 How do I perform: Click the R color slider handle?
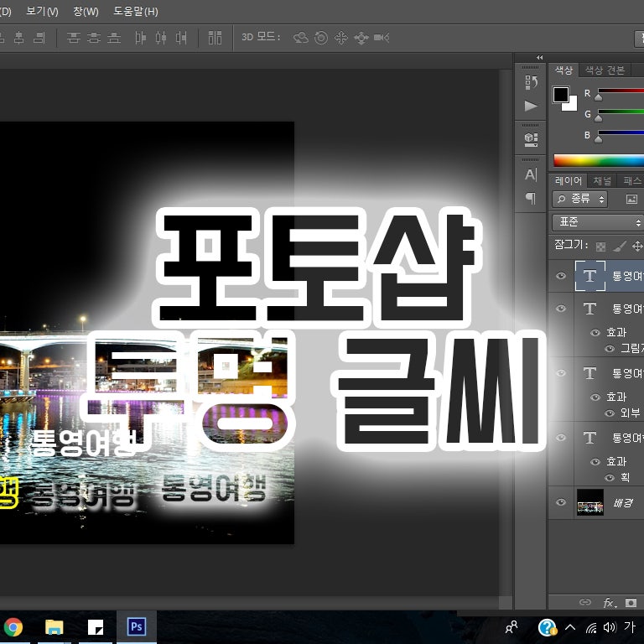599,97
